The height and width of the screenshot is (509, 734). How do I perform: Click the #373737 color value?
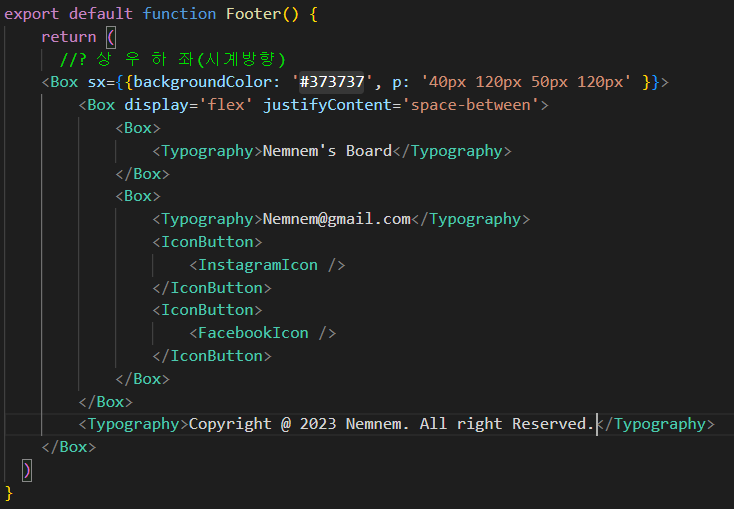[331, 82]
